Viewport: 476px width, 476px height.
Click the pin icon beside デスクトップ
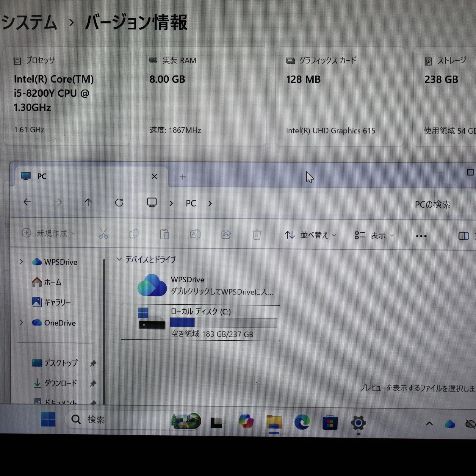click(93, 363)
